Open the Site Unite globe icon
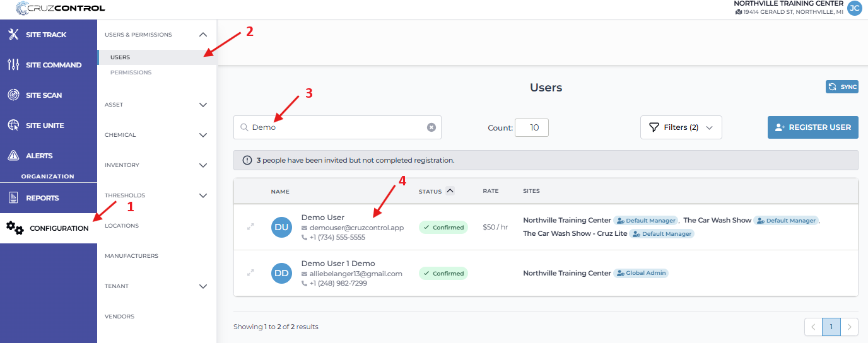Viewport: 868px width, 343px height. (13, 125)
